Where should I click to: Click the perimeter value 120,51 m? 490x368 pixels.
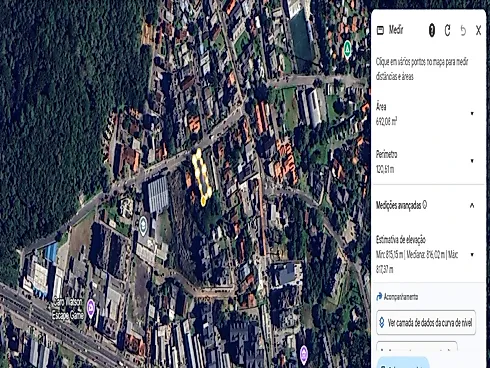coord(385,169)
